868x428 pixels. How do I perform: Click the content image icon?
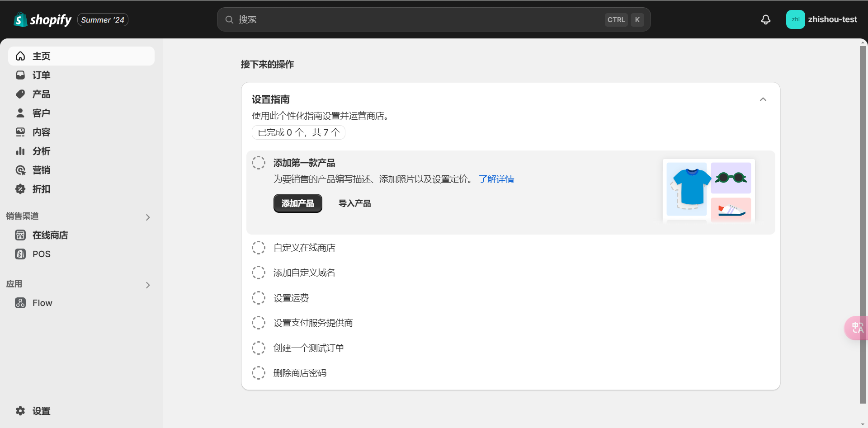(x=20, y=132)
